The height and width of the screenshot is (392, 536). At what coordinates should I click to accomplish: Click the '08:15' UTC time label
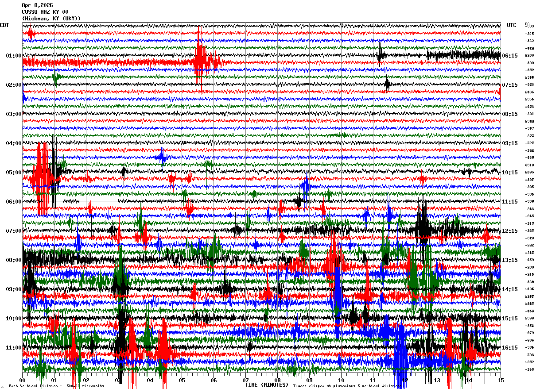coord(510,114)
